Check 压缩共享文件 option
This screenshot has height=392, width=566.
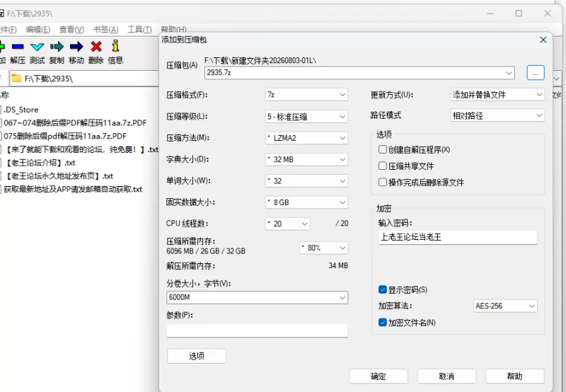383,166
